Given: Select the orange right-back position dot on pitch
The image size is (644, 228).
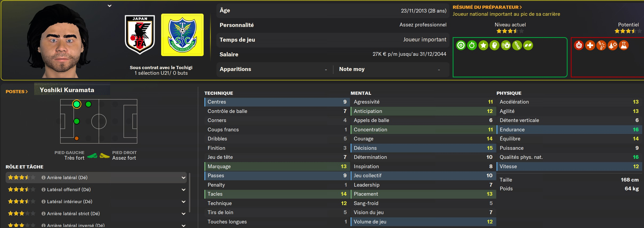Looking at the screenshot, I should tap(77, 138).
